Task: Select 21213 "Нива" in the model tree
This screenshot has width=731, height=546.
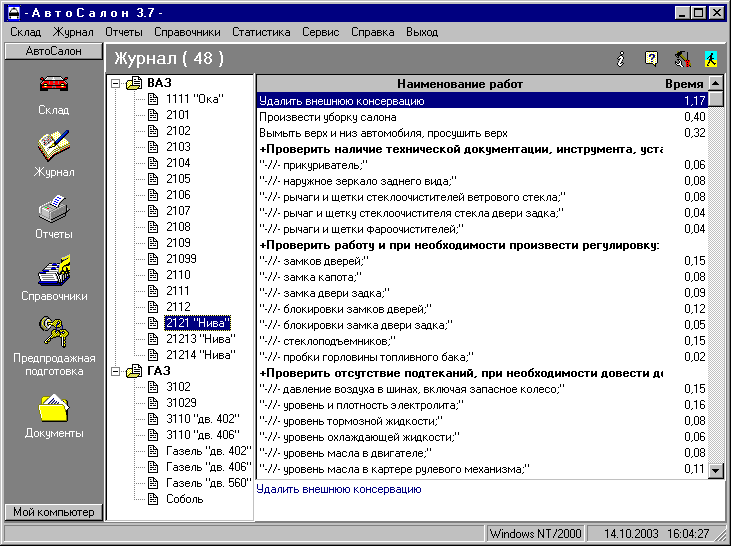Action: tap(198, 339)
